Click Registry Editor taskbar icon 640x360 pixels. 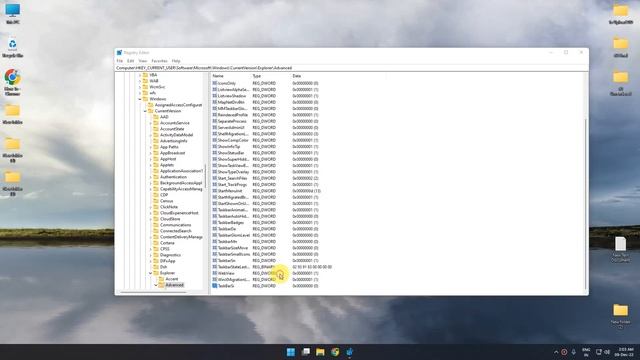coord(350,352)
